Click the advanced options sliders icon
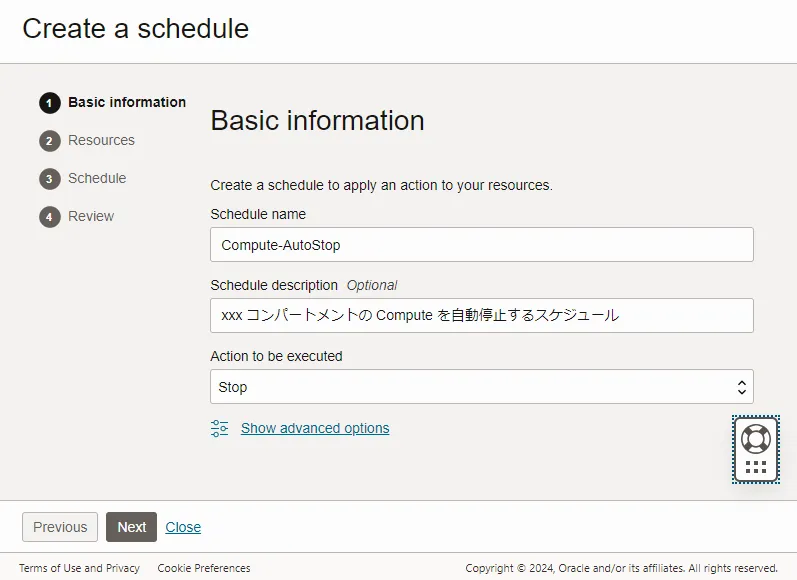 tap(220, 429)
